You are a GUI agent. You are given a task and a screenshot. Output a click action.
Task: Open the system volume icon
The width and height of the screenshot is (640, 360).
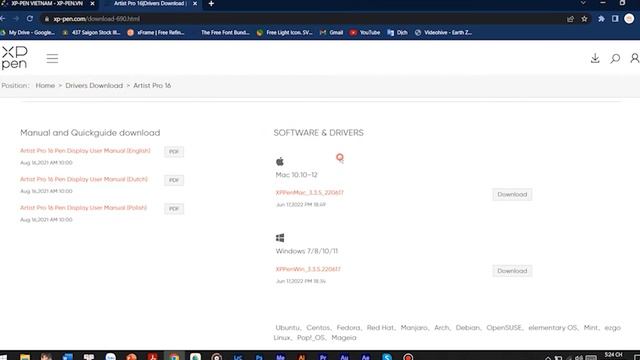[579, 358]
